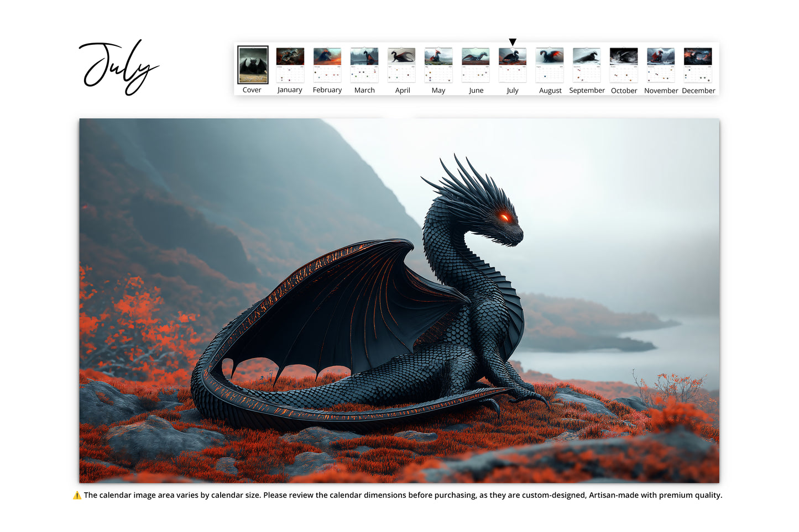Click the yellow warning icon
This screenshot has width=799, height=532.
click(x=77, y=495)
